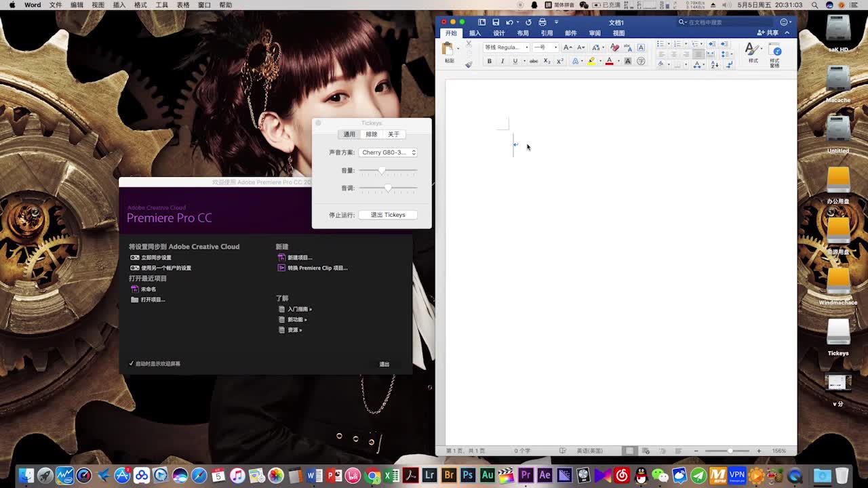Click the 音调 pitch slider in Tickeys
The height and width of the screenshot is (488, 868).
(388, 188)
